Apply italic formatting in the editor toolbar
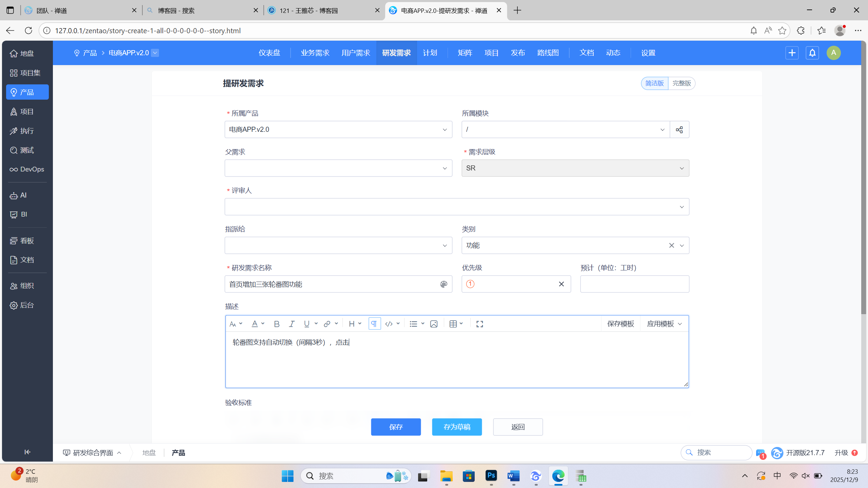Image resolution: width=868 pixels, height=488 pixels. 291,324
